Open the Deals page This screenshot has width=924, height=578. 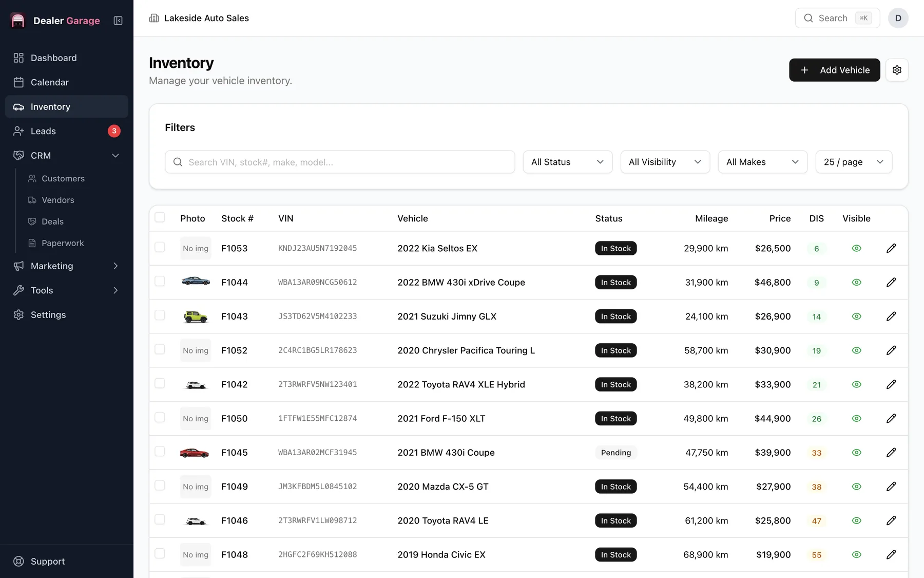pyautogui.click(x=53, y=221)
